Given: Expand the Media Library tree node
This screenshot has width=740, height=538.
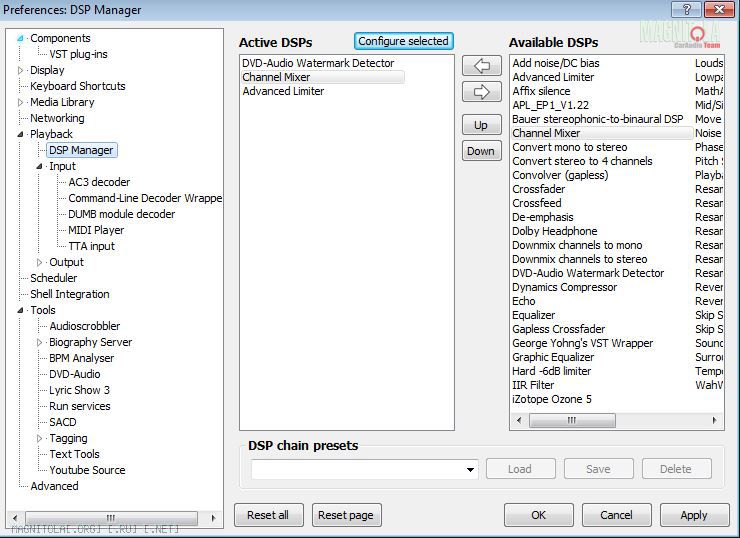Looking at the screenshot, I should pyautogui.click(x=20, y=102).
